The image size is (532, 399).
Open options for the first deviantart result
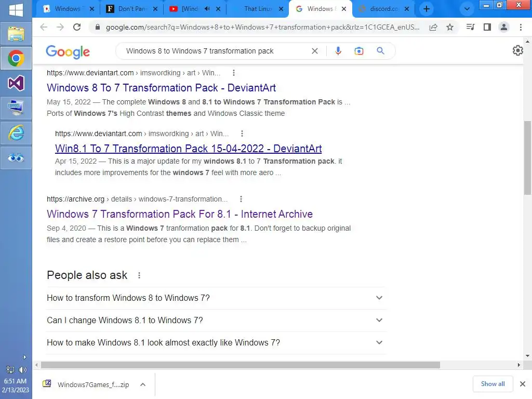[233, 73]
